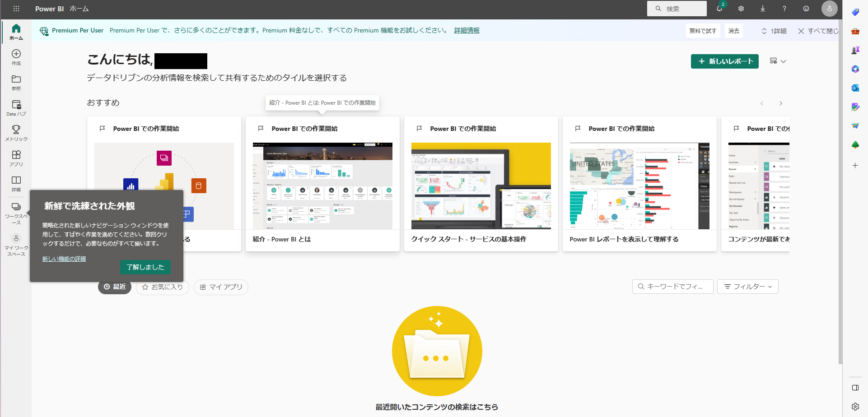Viewport: 868px width, 417px height.
Task: Open the 作成 (Create) sidebar icon
Action: (x=16, y=57)
